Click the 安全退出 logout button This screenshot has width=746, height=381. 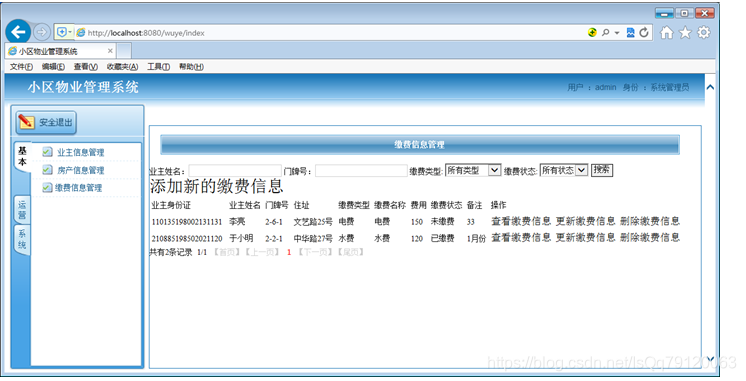tap(46, 123)
